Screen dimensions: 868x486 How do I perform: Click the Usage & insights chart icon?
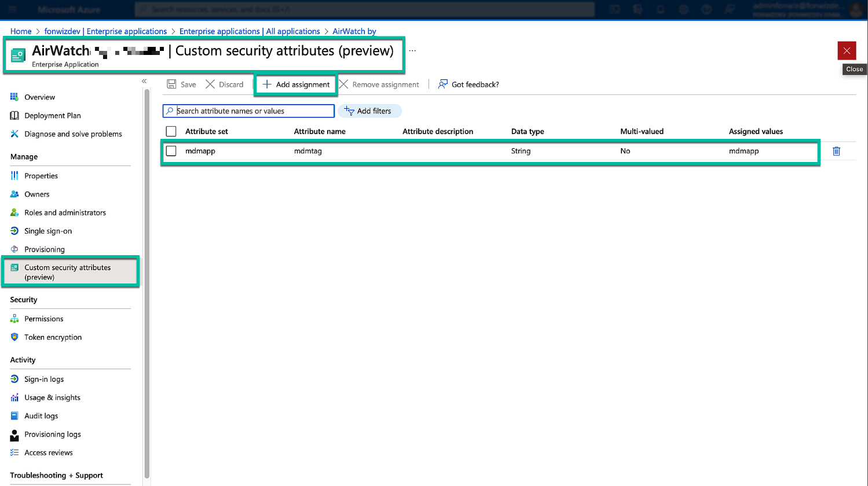tap(14, 397)
